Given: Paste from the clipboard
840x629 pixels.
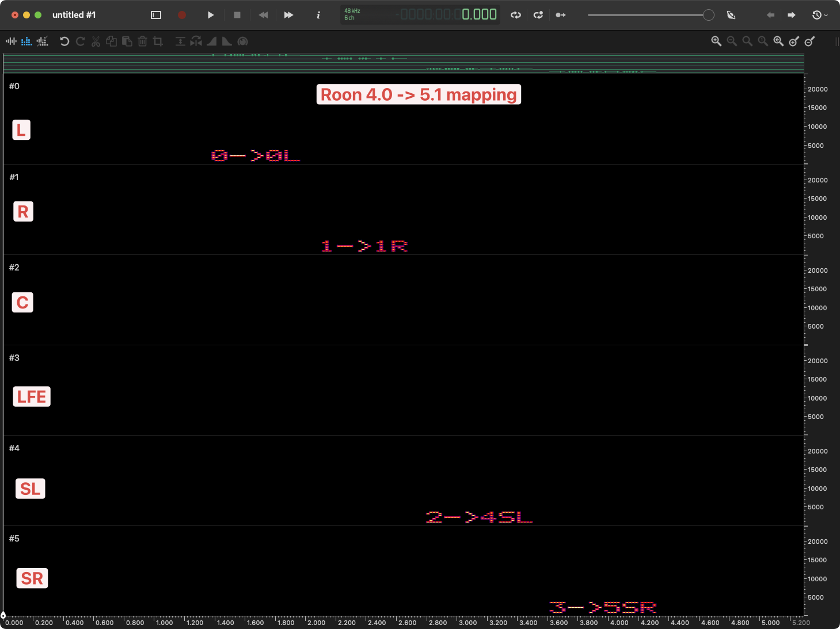Looking at the screenshot, I should coord(127,41).
